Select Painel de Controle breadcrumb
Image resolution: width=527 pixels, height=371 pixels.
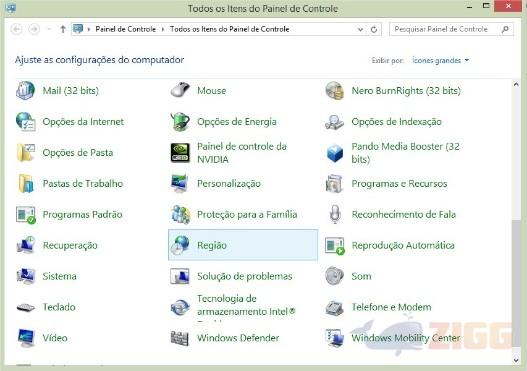point(125,29)
